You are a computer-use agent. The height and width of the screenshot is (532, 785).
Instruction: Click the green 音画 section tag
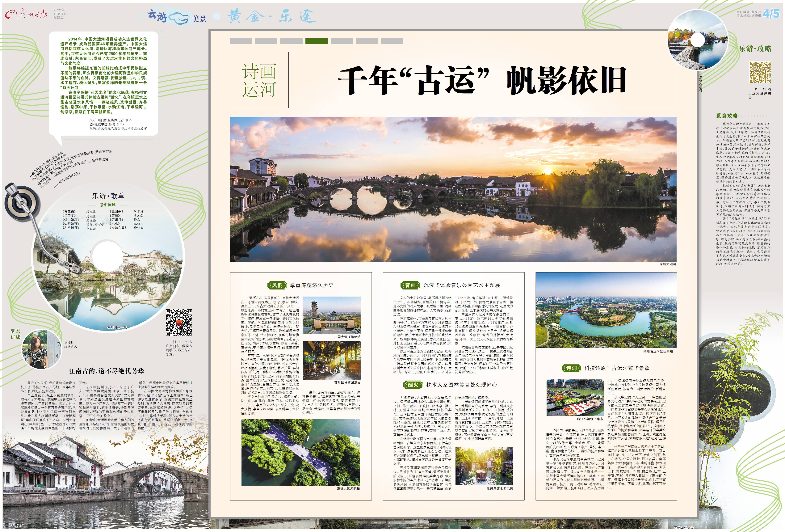click(x=410, y=285)
